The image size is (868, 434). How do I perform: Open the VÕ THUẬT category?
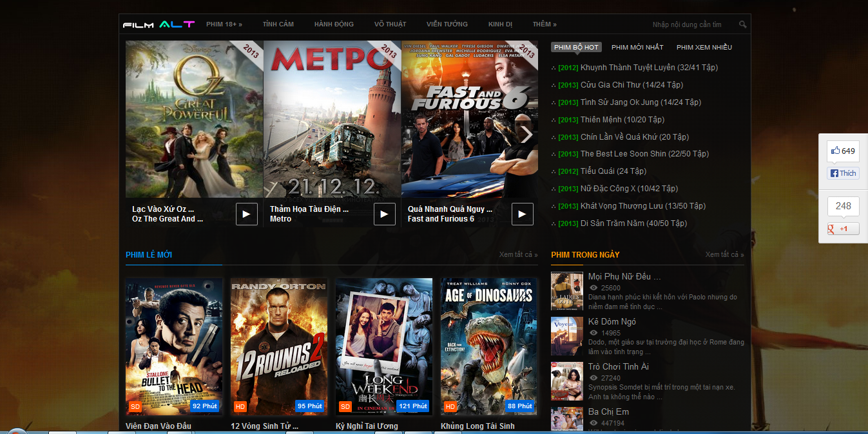(x=391, y=24)
